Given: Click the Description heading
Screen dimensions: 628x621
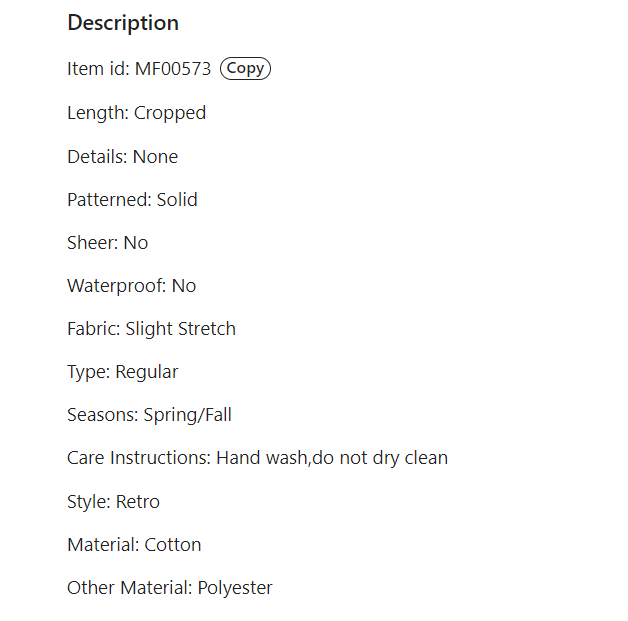Looking at the screenshot, I should click(x=123, y=23).
